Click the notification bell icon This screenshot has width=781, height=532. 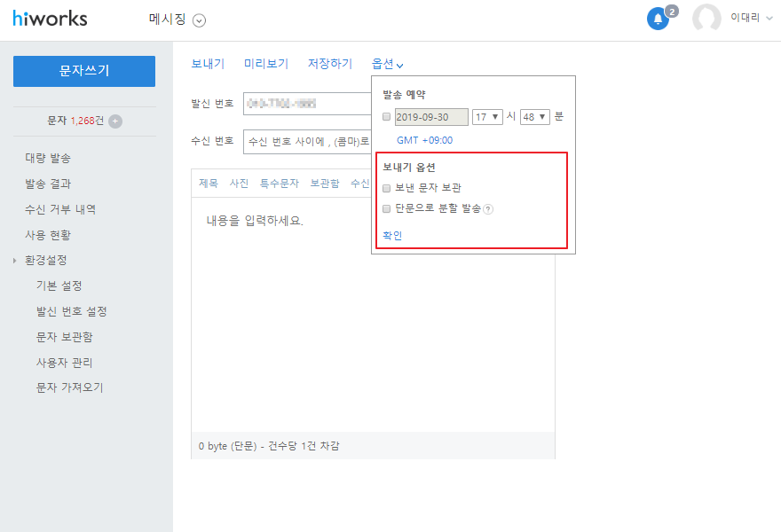tap(658, 19)
